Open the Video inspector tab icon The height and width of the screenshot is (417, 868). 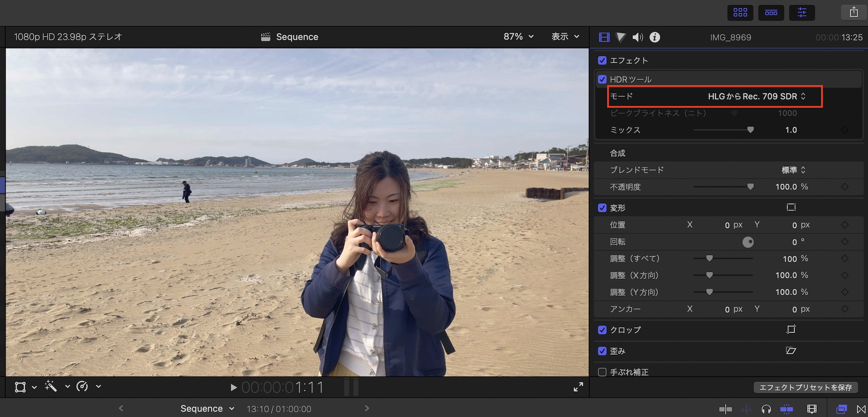(604, 37)
